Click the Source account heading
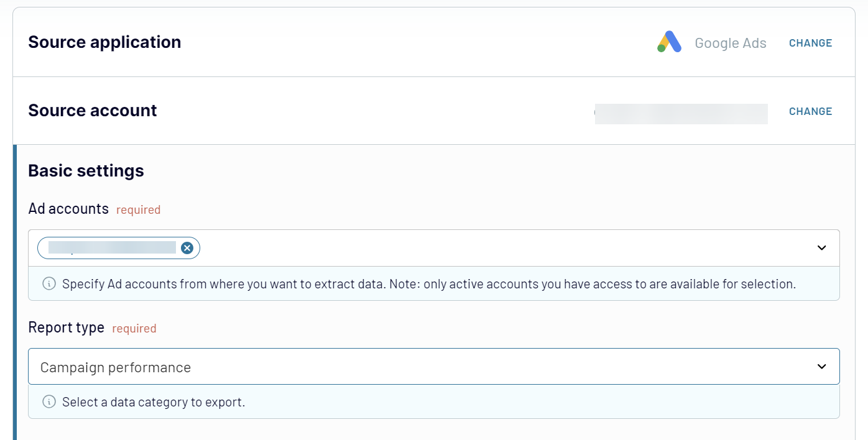This screenshot has width=868, height=440. 93,111
